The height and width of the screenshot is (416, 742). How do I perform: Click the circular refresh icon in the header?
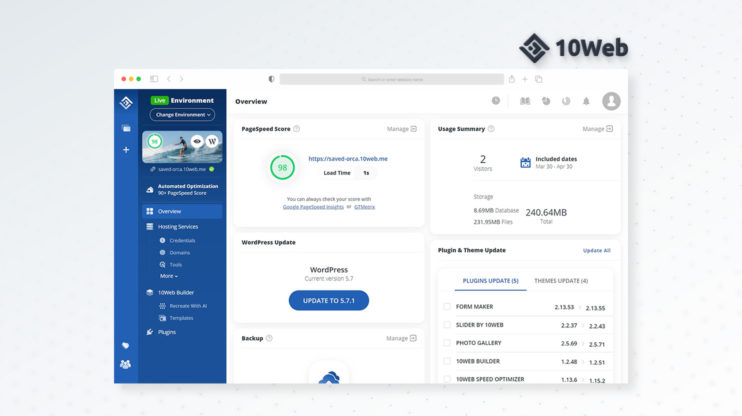(x=566, y=101)
